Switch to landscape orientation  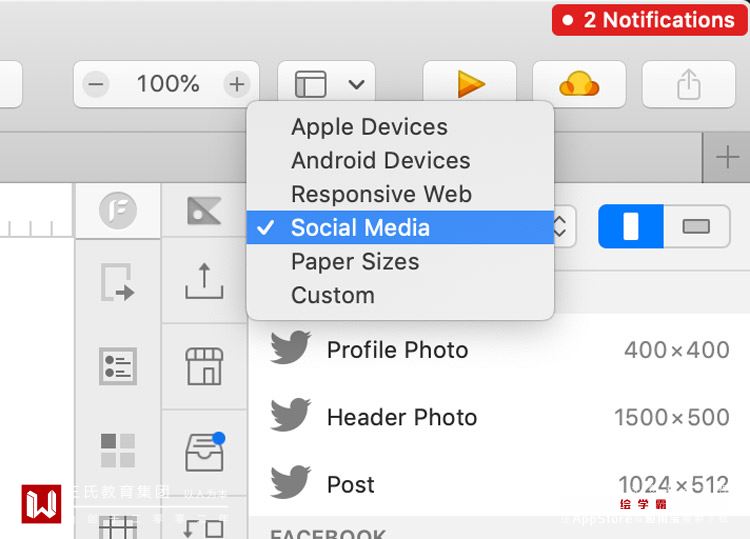coord(695,227)
